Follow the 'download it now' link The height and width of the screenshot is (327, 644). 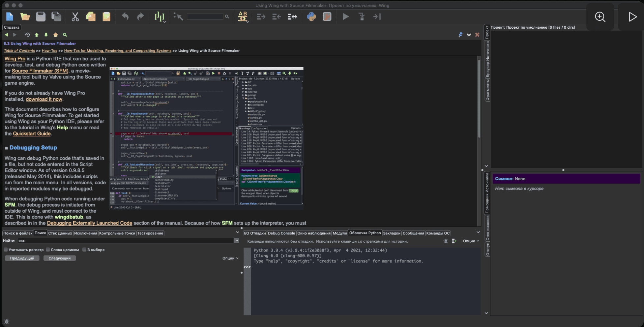point(44,99)
